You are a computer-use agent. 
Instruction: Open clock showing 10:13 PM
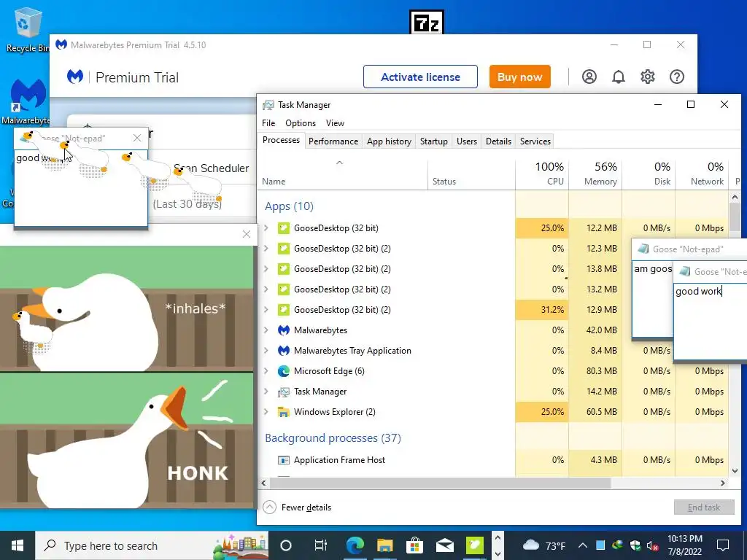click(x=684, y=545)
